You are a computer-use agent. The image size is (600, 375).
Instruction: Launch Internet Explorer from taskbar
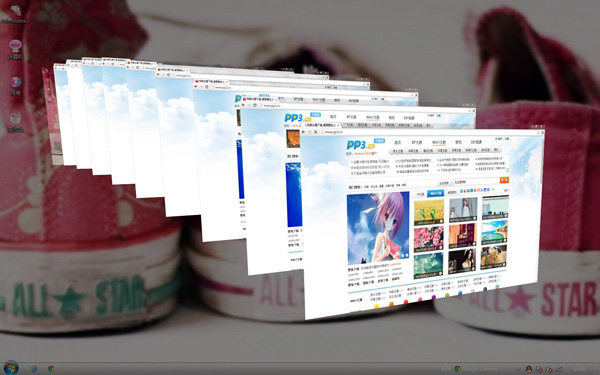(x=34, y=369)
